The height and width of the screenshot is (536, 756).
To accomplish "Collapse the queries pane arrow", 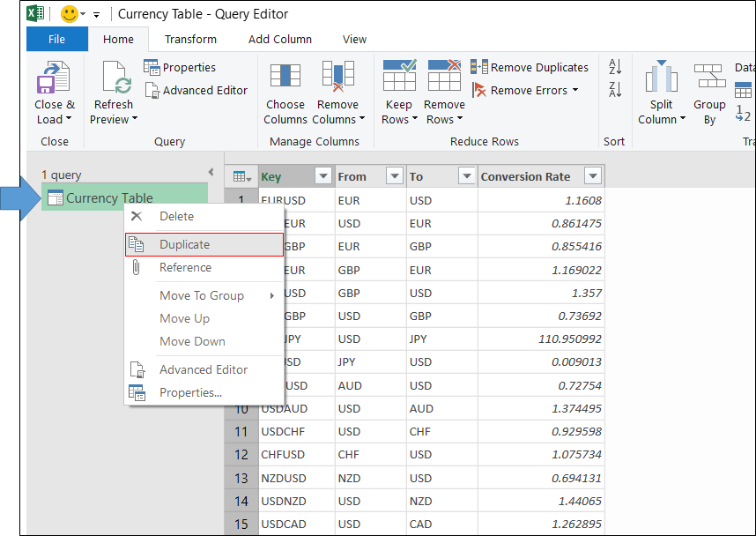I will (x=211, y=172).
